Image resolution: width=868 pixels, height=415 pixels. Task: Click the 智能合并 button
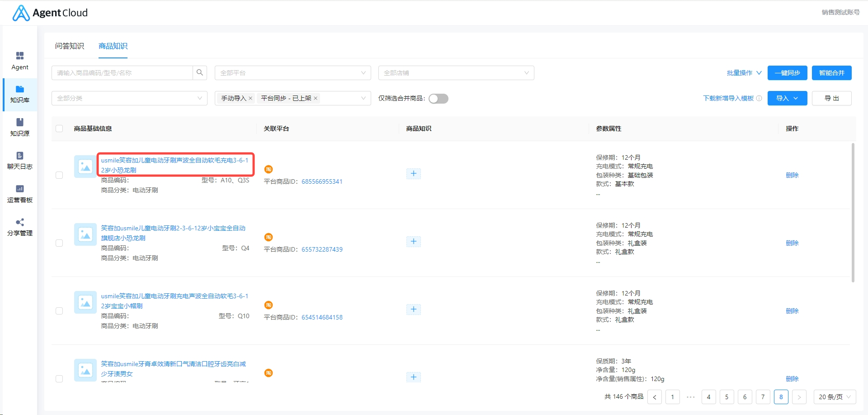tap(831, 73)
